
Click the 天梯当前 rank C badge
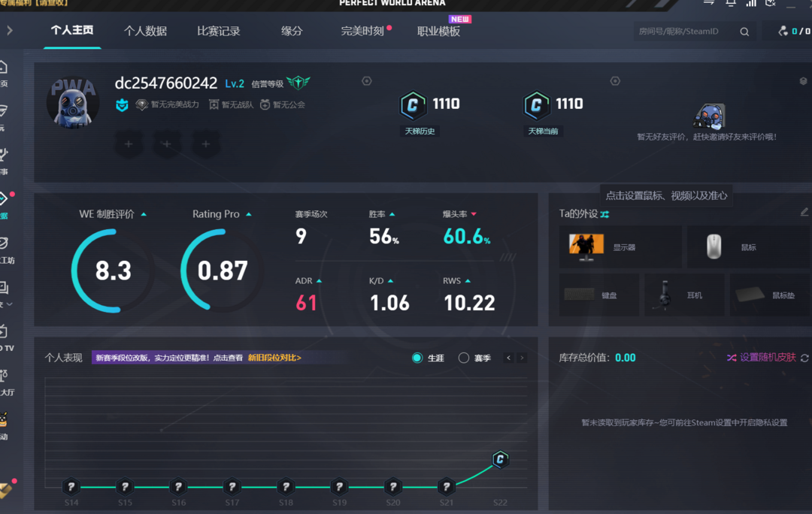coord(535,106)
